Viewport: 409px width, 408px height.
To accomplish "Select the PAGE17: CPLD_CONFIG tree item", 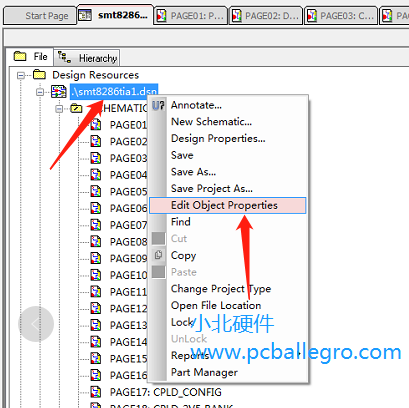I will pyautogui.click(x=166, y=392).
